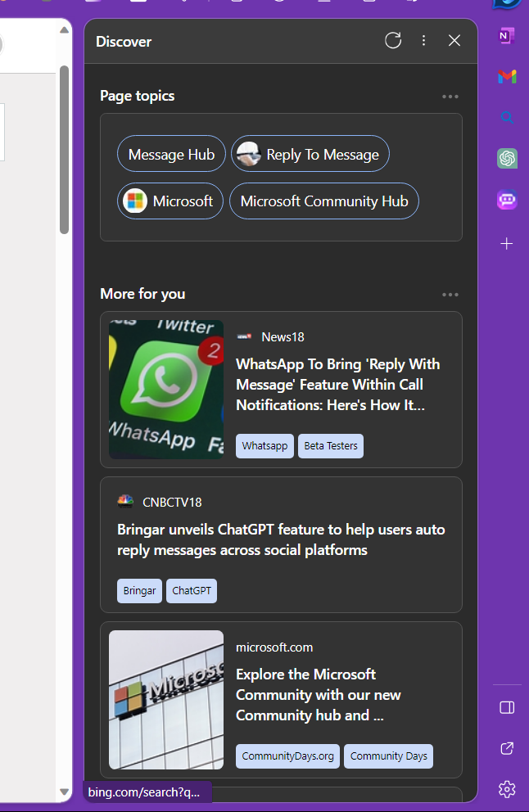Select Reply To Message topic chip

pyautogui.click(x=310, y=154)
